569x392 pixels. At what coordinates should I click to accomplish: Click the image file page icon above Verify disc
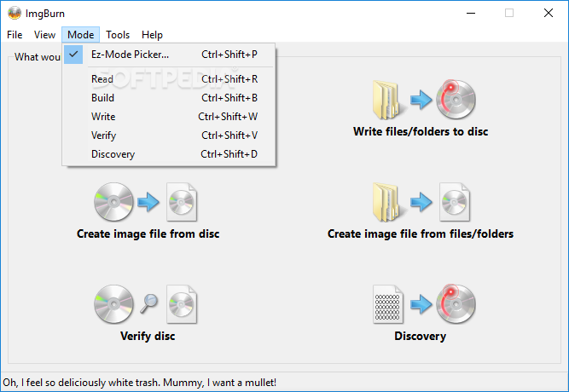pos(182,304)
